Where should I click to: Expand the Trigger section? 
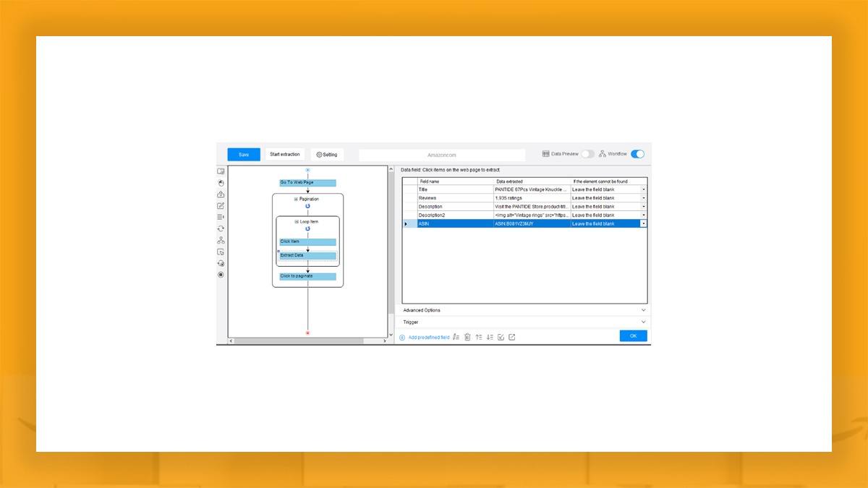tap(524, 322)
